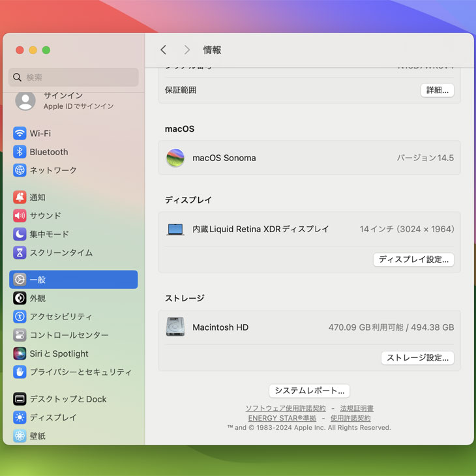The image size is (476, 476).
Task: Click the macOS Sonoma logo icon
Action: point(175,158)
